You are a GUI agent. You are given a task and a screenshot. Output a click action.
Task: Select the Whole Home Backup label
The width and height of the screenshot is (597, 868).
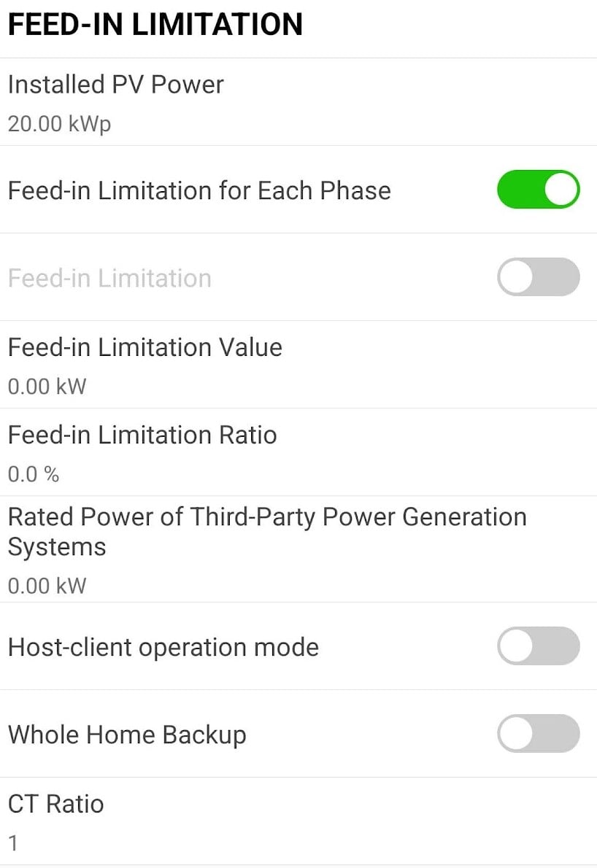pyautogui.click(x=128, y=735)
